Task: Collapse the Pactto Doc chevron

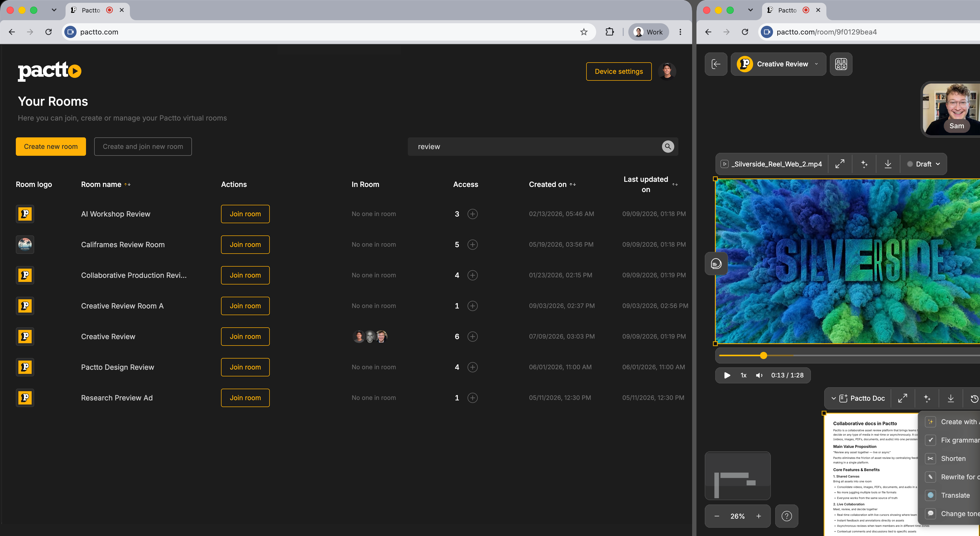Action: click(834, 398)
